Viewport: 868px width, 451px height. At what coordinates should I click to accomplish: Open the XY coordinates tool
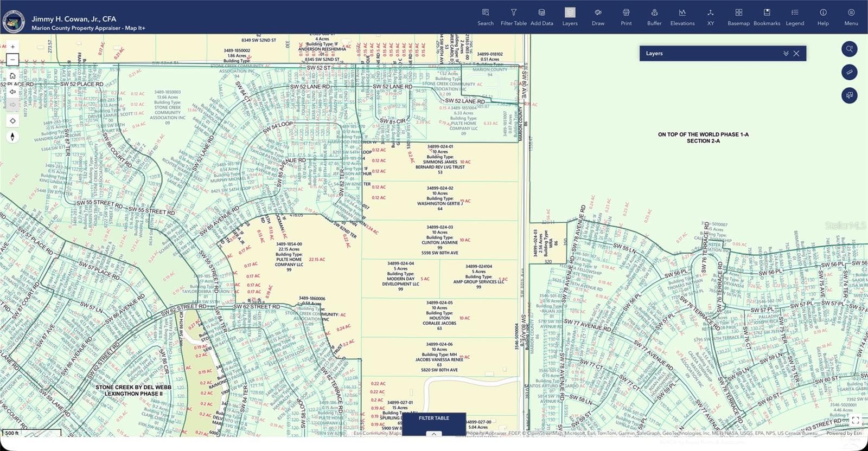tap(711, 17)
